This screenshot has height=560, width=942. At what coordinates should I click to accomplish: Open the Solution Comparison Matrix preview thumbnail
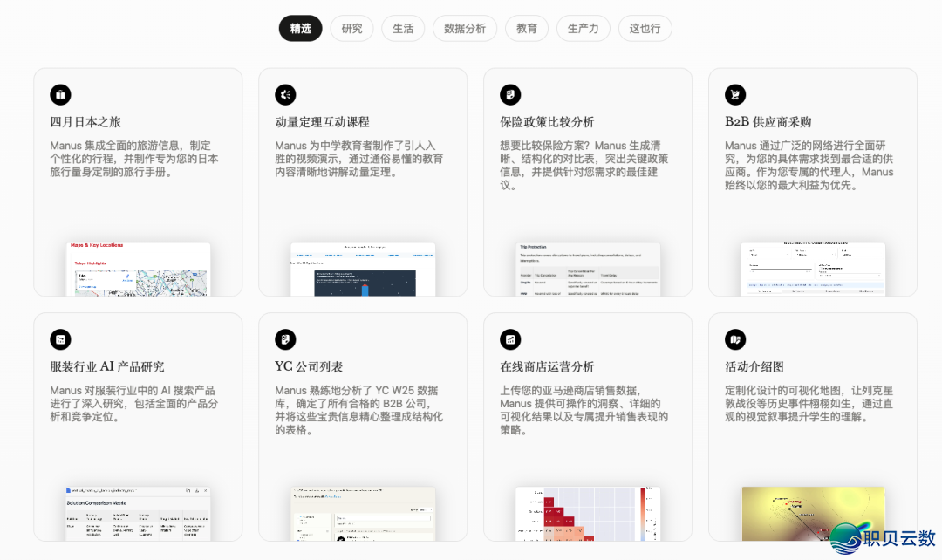point(138,514)
